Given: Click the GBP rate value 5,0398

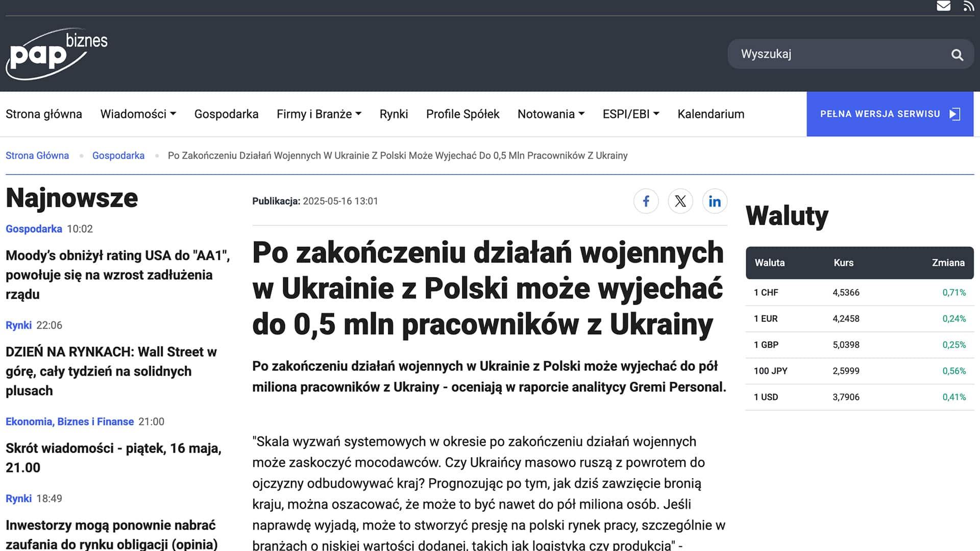Looking at the screenshot, I should pos(846,345).
